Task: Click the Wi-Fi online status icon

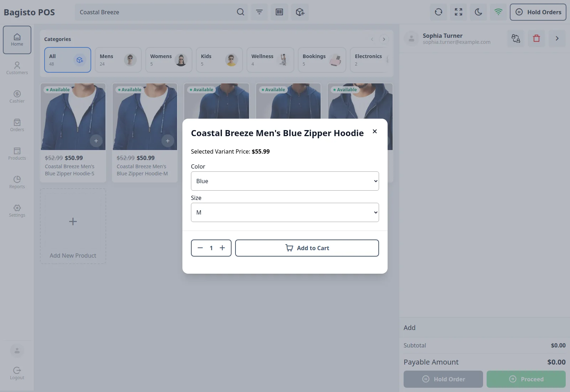Action: pyautogui.click(x=498, y=12)
